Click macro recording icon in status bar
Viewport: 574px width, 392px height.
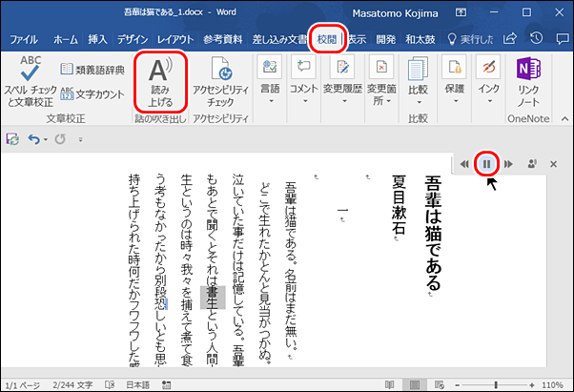tap(166, 384)
